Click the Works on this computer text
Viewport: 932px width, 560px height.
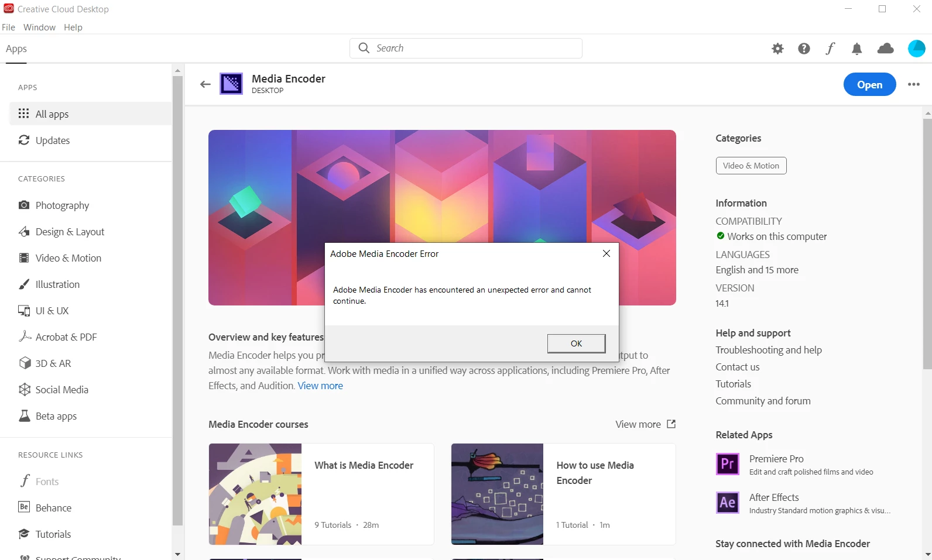(x=777, y=236)
